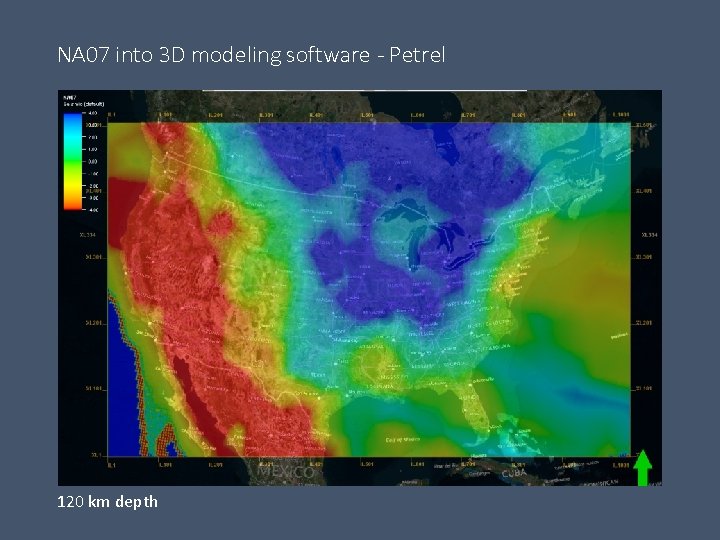This screenshot has height=540, width=720.
Task: Click the slide title mentioning Petrel
Action: tap(251, 55)
